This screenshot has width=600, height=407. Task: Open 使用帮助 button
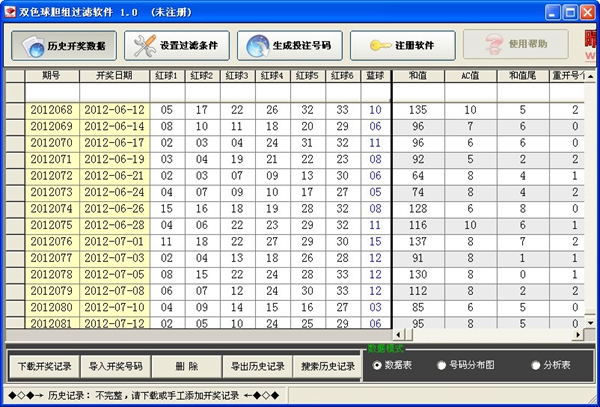tap(515, 44)
